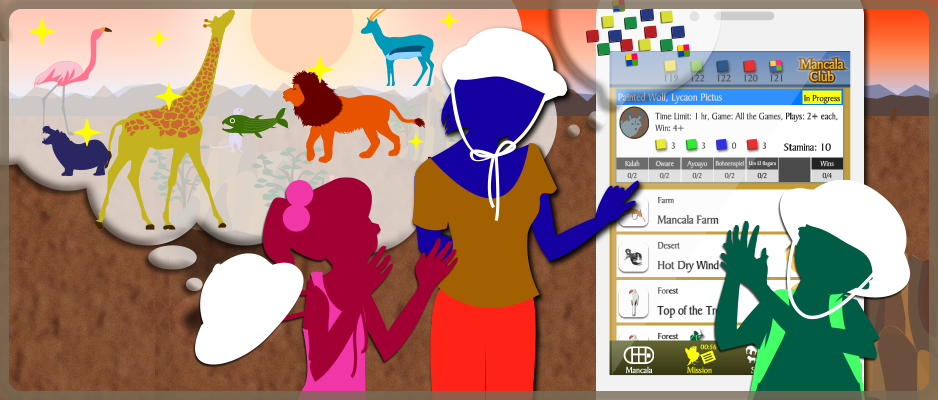Click the yellow cube counter in header

[x=669, y=68]
